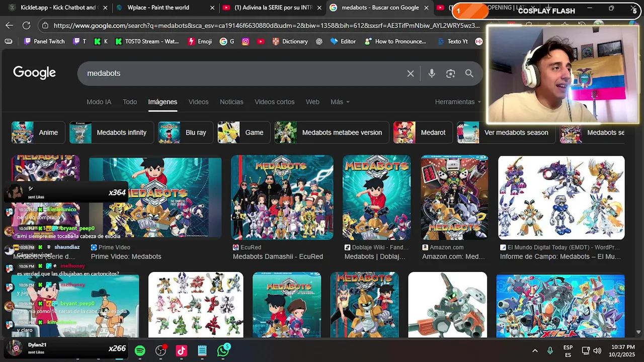Go back using browser back arrow
Viewport: 644px width, 362px height.
click(x=10, y=25)
